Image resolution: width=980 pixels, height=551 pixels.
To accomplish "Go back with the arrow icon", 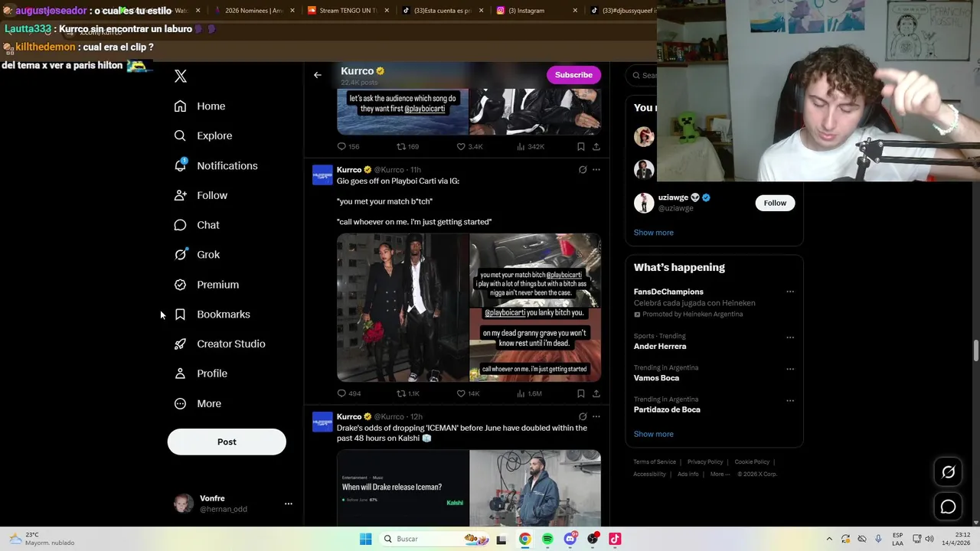I will [x=318, y=75].
